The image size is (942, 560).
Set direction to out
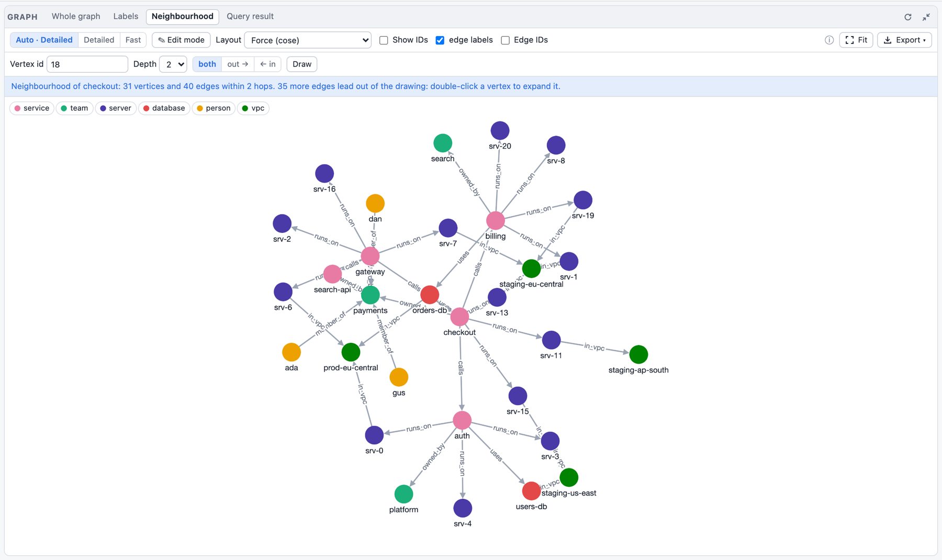click(238, 64)
